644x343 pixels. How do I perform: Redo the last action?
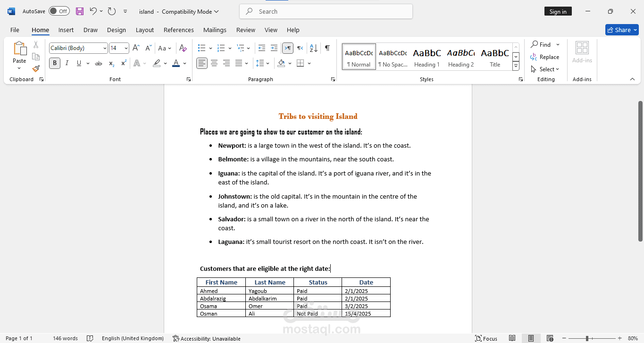[x=112, y=11]
